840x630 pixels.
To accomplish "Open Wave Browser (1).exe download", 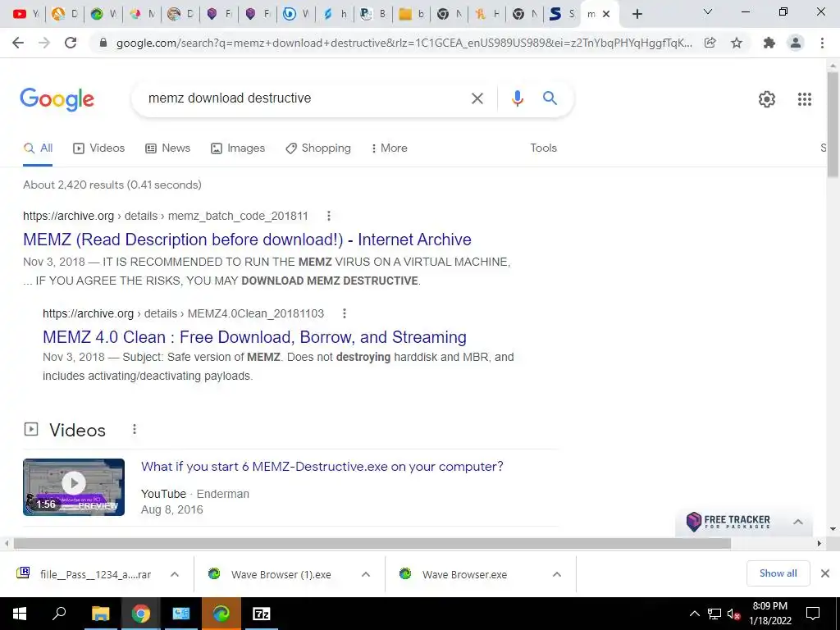I will (269, 574).
